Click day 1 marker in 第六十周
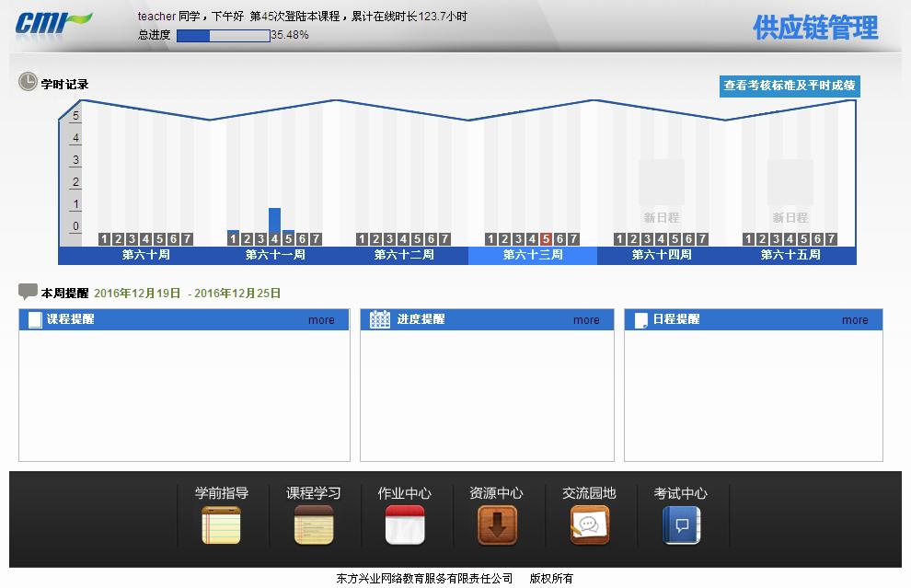Screen dimensions: 911x588 pos(104,239)
